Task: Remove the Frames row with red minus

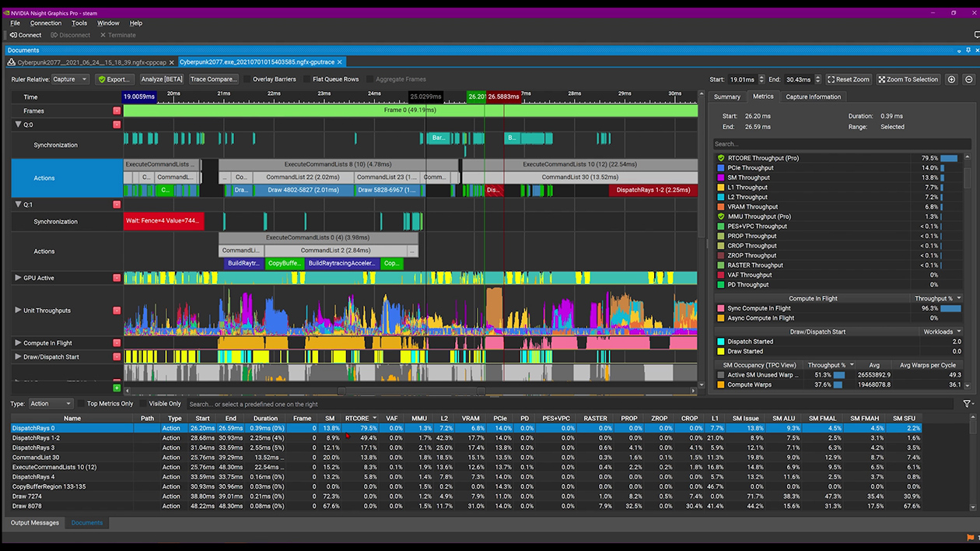Action: point(117,111)
